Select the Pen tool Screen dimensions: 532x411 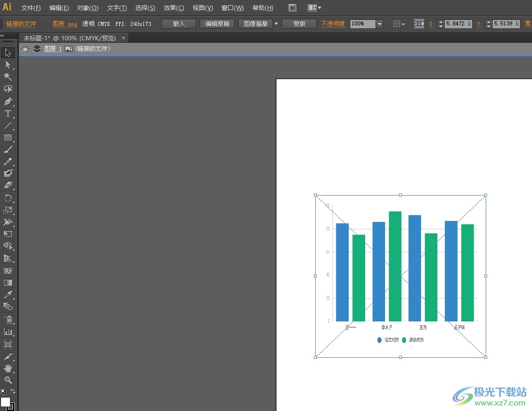tap(8, 102)
